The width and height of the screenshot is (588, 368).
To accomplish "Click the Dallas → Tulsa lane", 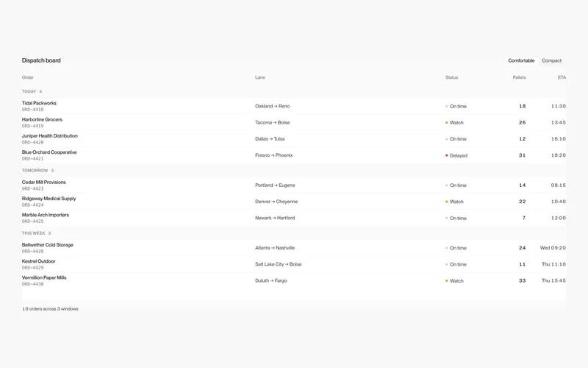I will coord(270,139).
